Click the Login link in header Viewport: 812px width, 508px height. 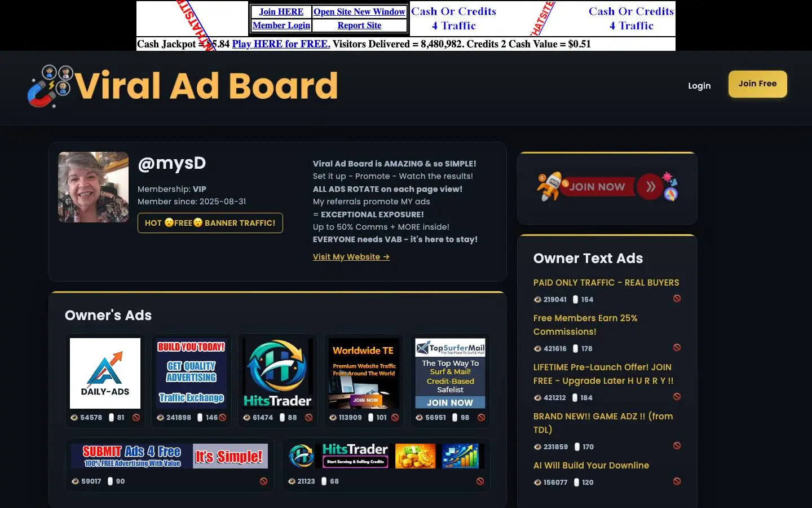point(699,86)
